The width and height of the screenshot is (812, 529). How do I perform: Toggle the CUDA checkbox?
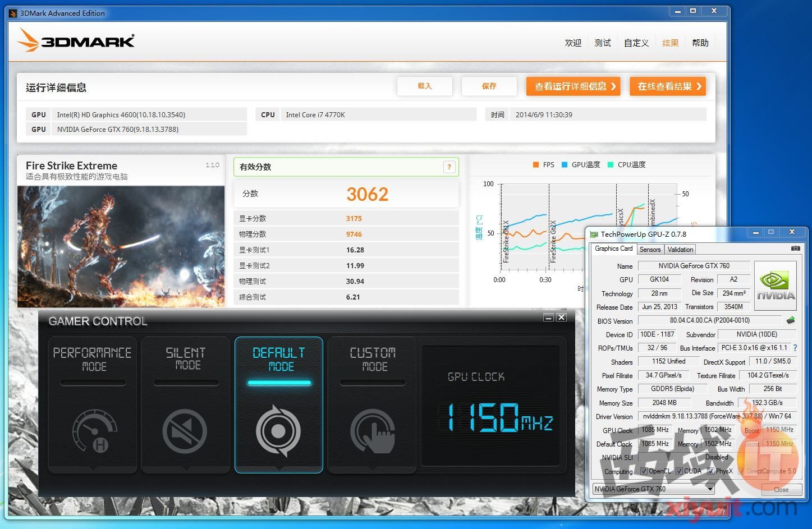[x=679, y=471]
